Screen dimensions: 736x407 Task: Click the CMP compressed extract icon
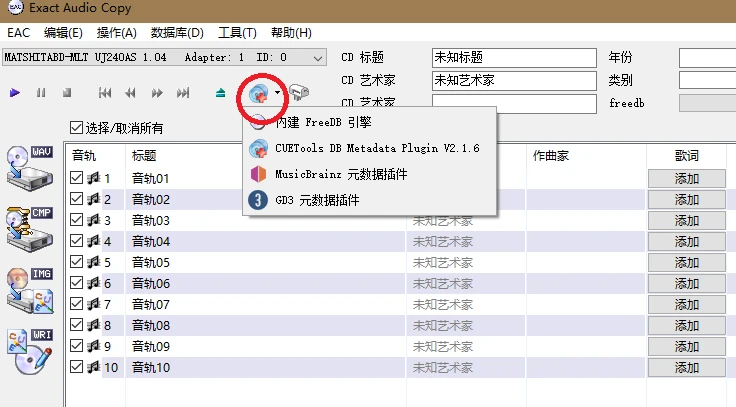click(x=30, y=229)
